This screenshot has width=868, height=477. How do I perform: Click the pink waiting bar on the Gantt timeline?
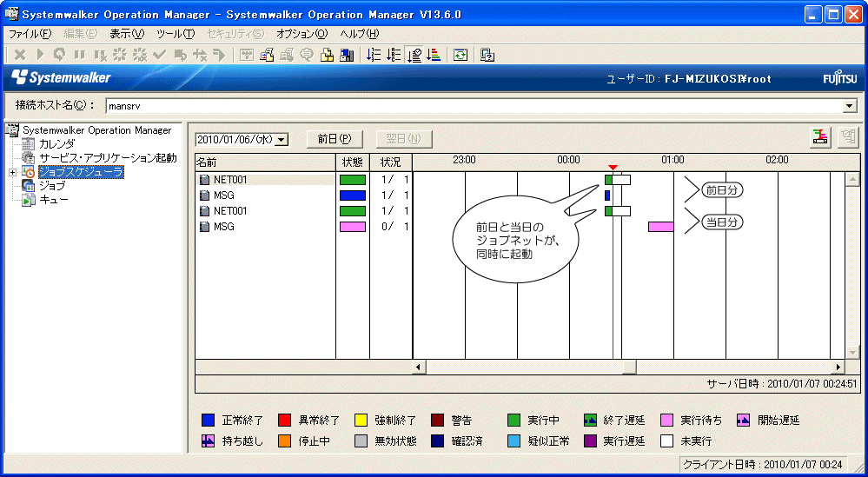point(661,226)
